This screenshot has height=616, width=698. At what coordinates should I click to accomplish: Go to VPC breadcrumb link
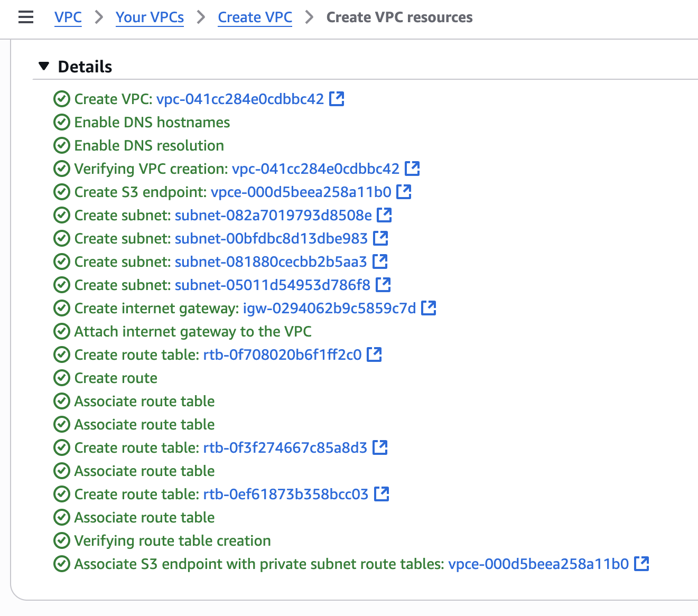68,17
